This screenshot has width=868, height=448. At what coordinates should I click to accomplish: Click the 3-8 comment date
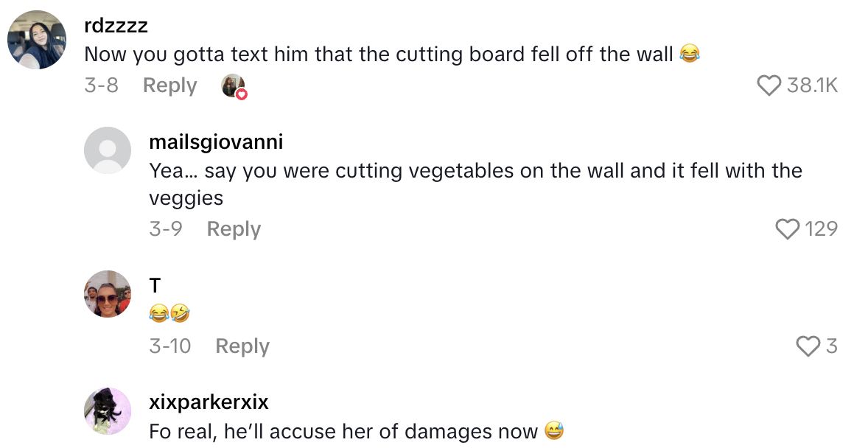click(x=101, y=86)
